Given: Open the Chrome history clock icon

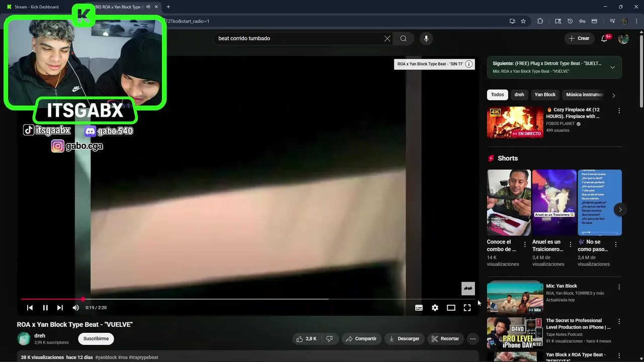Looking at the screenshot, I should (x=570, y=21).
